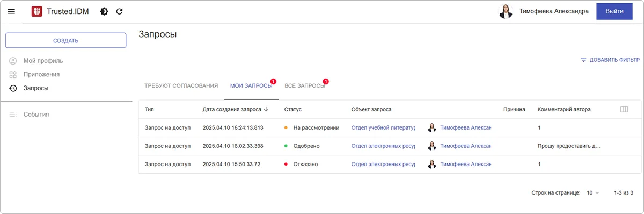Viewport: 644px width, 214px height.
Task: Click the red badge on МОИ ЗАПРОСЫ
Action: (273, 81)
